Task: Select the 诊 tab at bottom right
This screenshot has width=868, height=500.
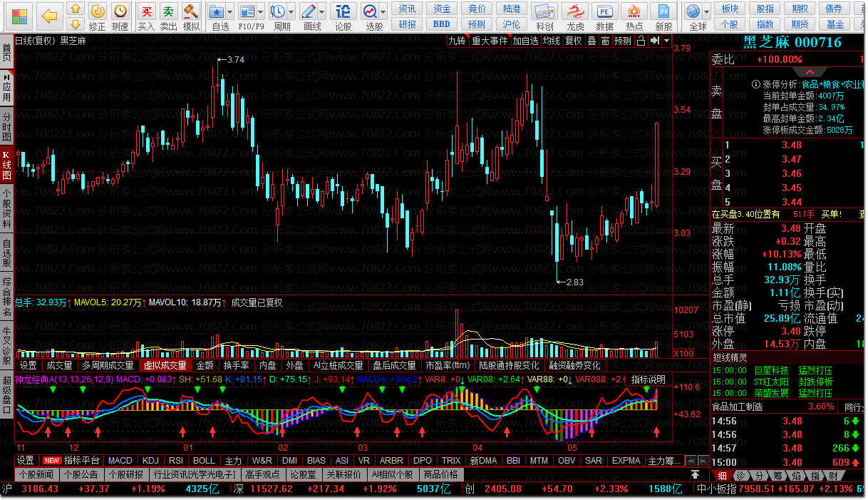Action: [741, 475]
